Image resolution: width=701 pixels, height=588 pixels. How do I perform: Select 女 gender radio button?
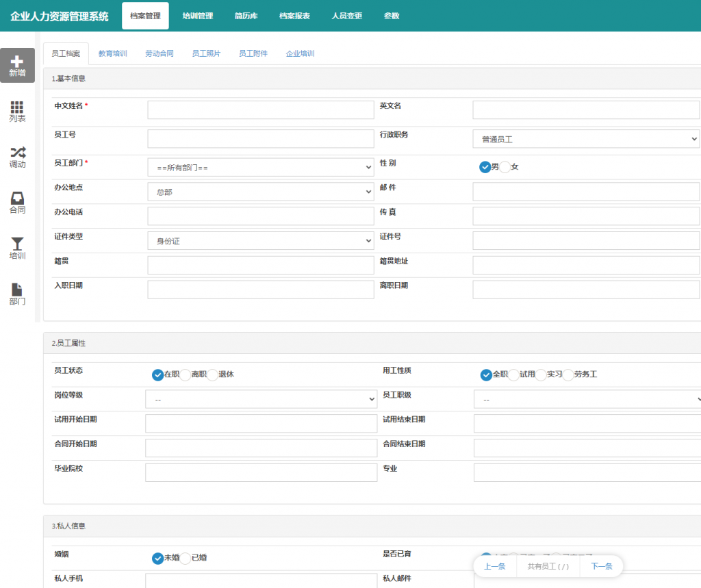click(x=505, y=167)
